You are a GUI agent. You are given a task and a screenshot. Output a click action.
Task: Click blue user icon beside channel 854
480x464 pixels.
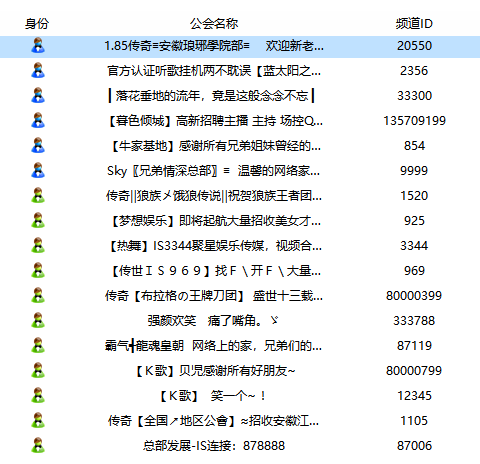point(38,146)
